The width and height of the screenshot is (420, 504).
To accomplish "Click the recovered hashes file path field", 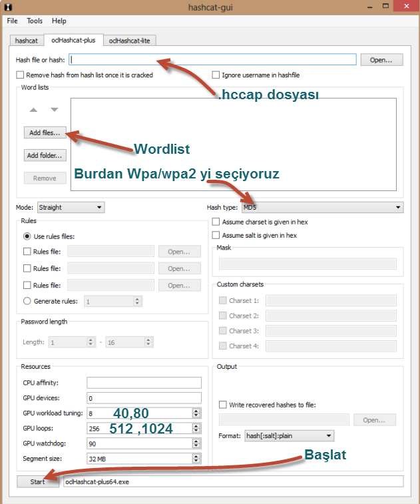I will click(x=284, y=420).
